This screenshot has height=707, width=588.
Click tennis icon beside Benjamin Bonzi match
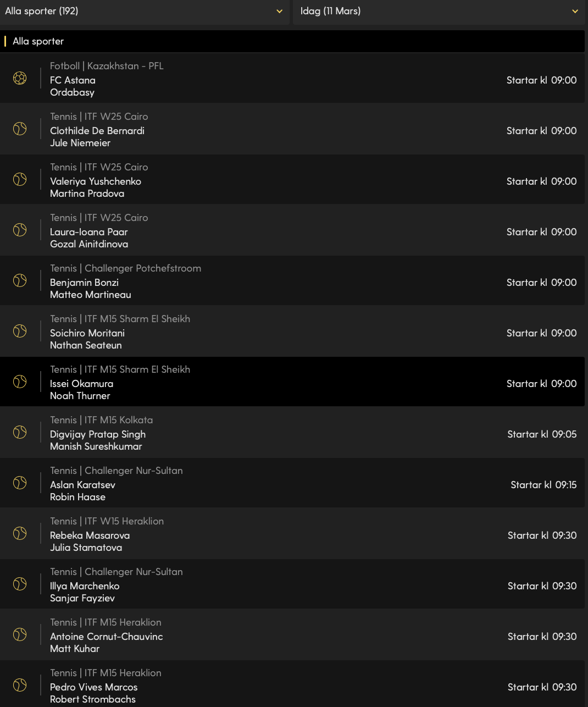20,280
